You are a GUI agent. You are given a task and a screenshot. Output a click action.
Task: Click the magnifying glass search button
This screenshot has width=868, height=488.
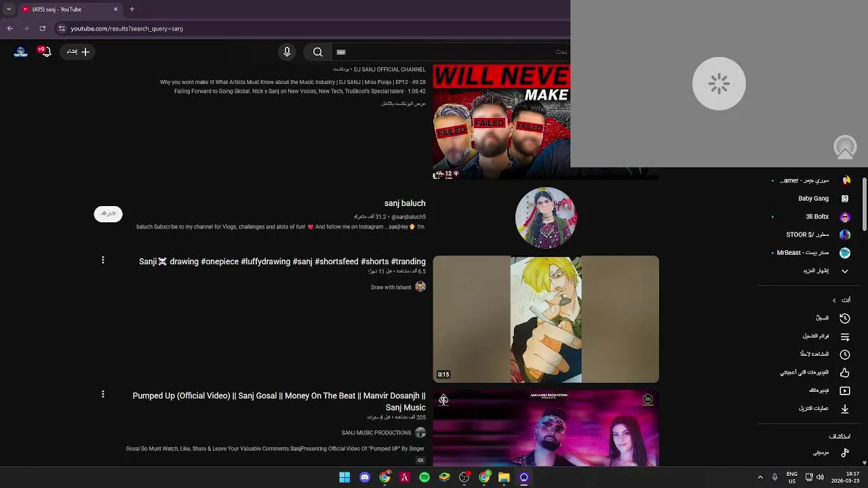[x=317, y=52]
